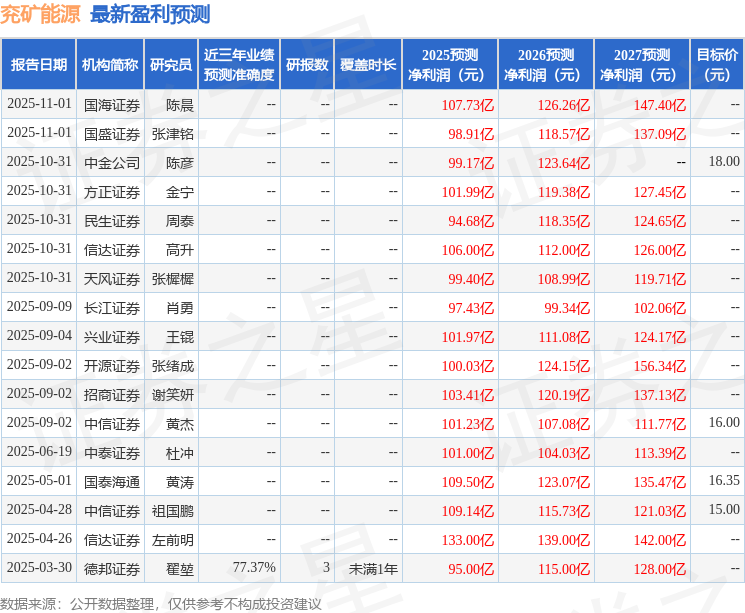Click the 国盛证券 institution cell
Screen dimensions: 745x613
click(112, 134)
